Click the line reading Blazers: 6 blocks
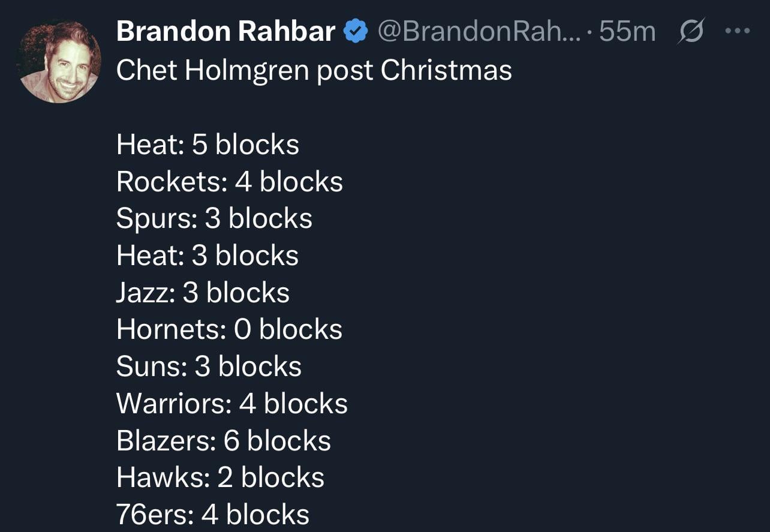Image resolution: width=770 pixels, height=532 pixels. [223, 440]
